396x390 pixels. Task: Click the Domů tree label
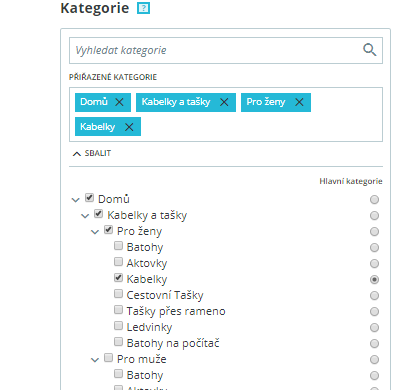(114, 199)
